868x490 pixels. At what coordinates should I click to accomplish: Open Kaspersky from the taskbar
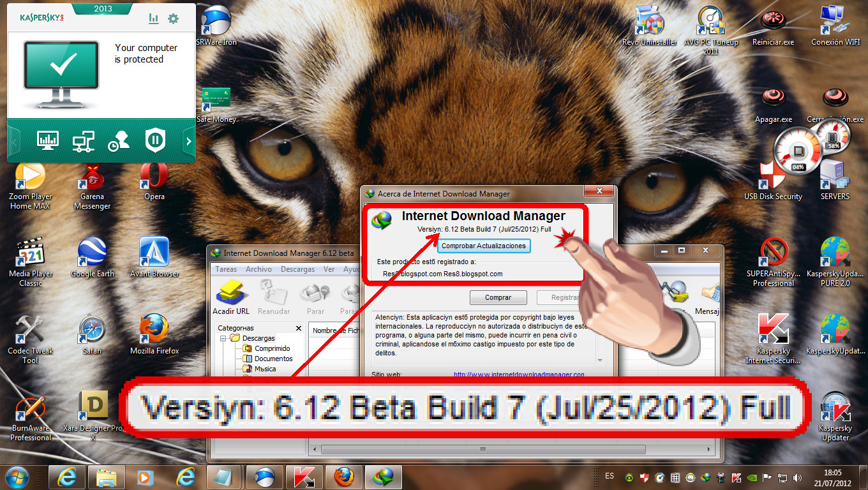[x=304, y=477]
